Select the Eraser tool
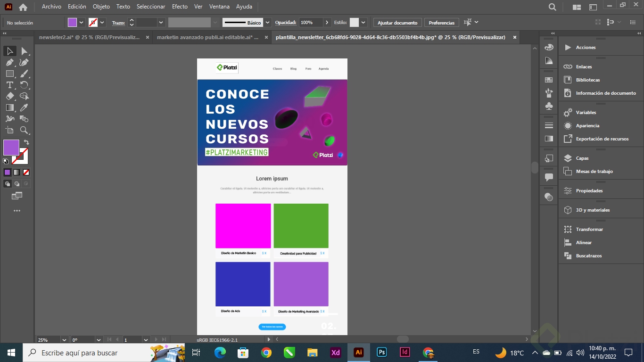 point(9,96)
